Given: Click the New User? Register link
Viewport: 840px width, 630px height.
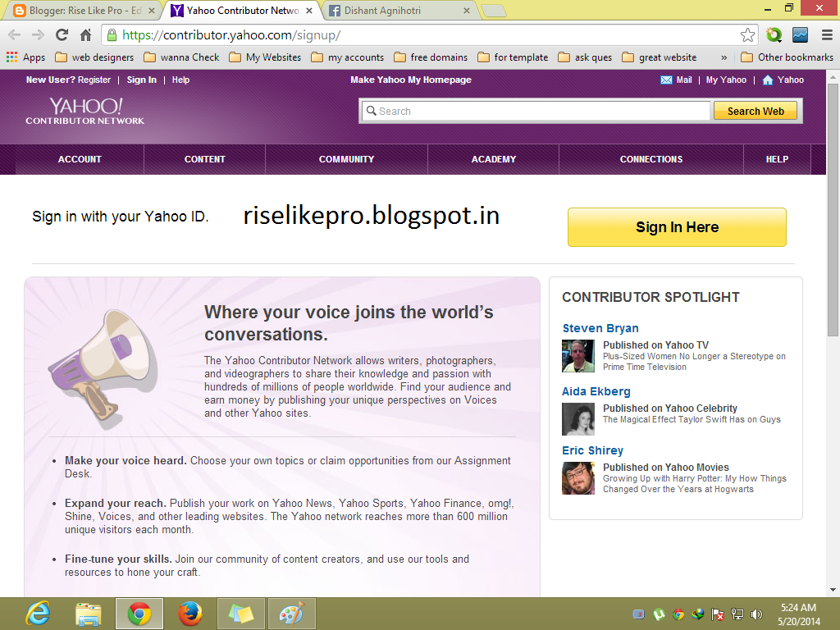Looking at the screenshot, I should [68, 80].
